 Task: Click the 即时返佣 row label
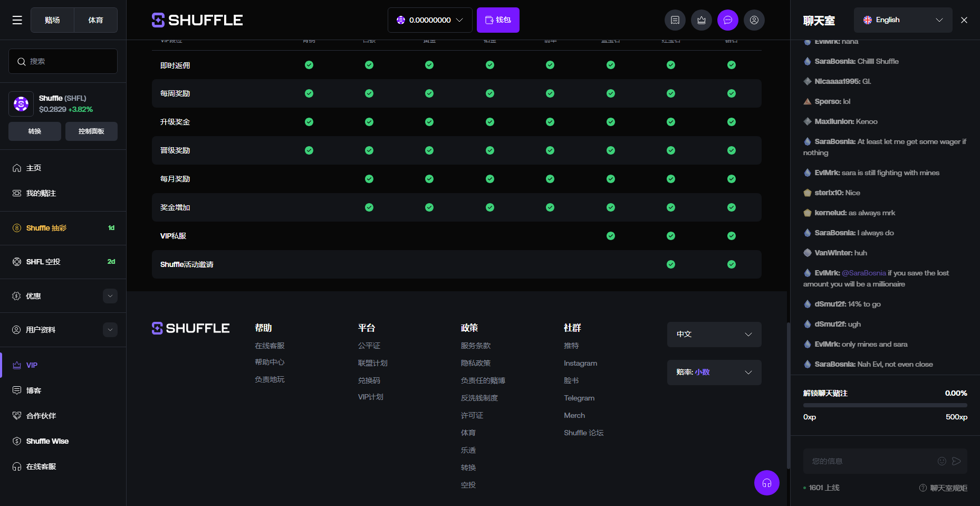[175, 65]
